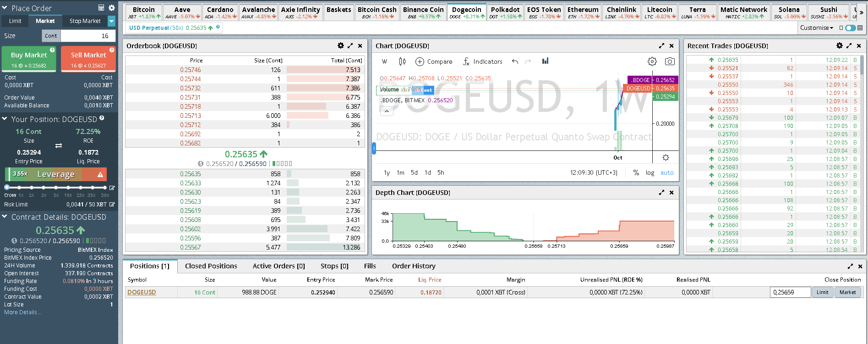This screenshot has height=344, width=868.
Task: Click Limit close position button
Action: [822, 292]
